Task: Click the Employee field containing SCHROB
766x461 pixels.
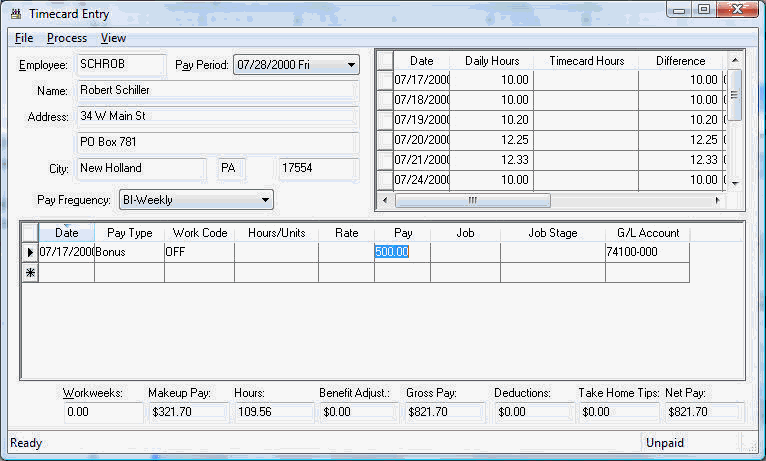Action: [x=121, y=65]
